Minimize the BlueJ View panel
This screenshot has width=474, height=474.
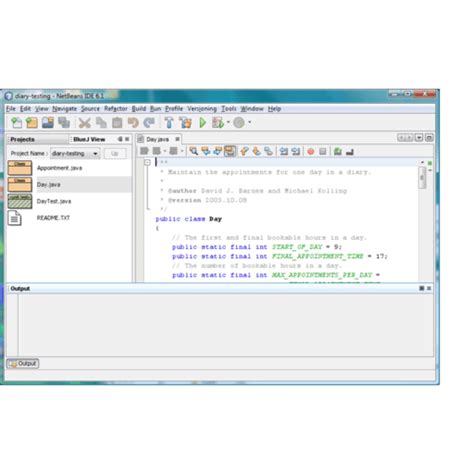[x=120, y=139]
